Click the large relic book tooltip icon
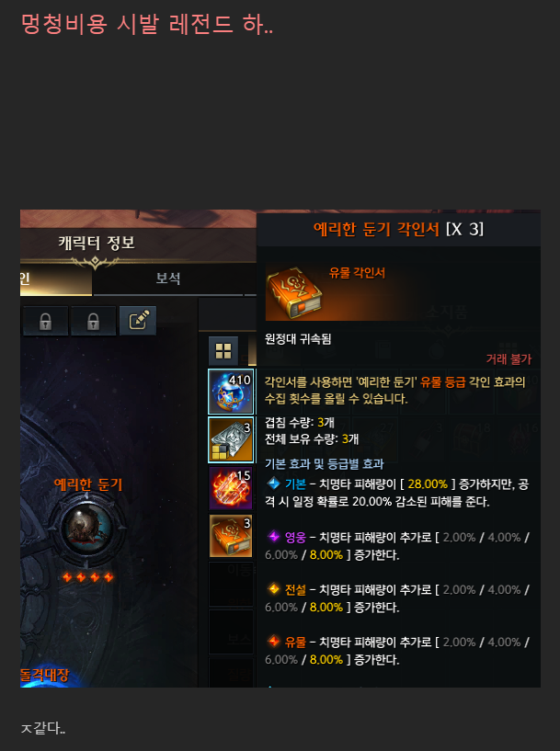This screenshot has width=560, height=751. click(293, 292)
